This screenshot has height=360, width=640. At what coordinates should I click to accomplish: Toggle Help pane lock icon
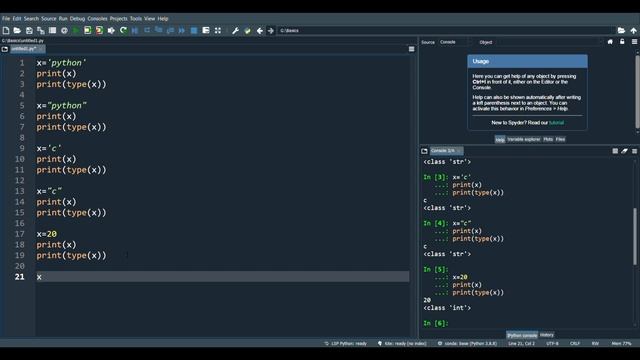click(622, 42)
